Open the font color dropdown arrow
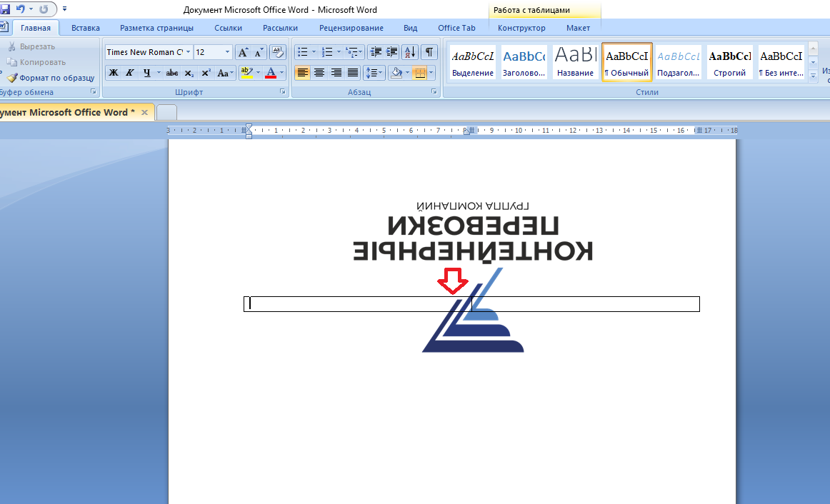 281,73
